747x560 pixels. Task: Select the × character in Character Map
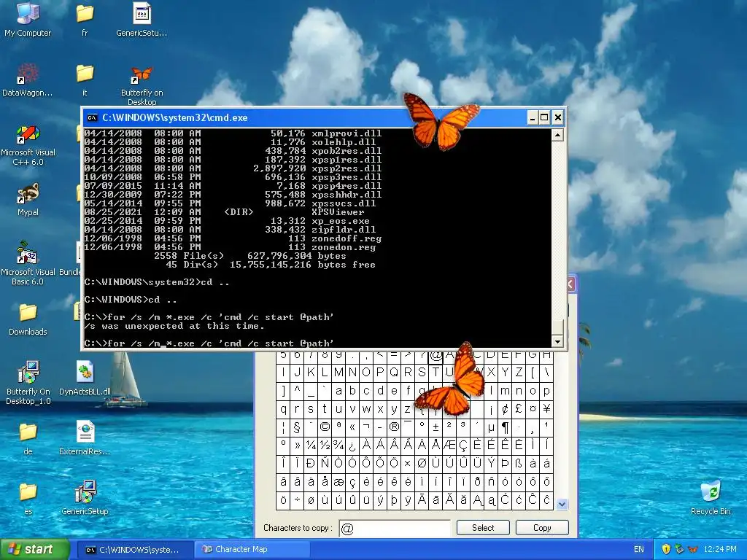coord(407,463)
